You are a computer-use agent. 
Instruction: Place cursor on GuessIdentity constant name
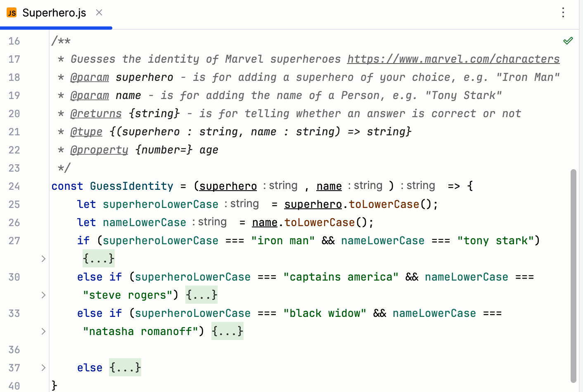131,186
